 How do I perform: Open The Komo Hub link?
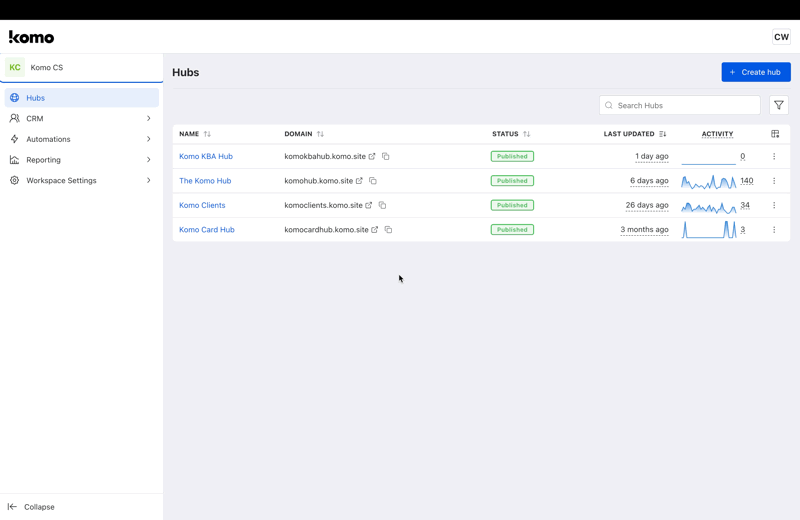[x=205, y=181]
